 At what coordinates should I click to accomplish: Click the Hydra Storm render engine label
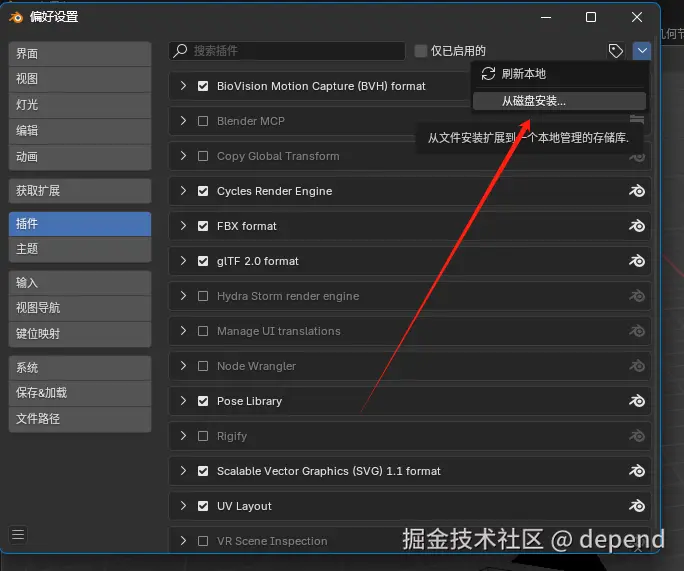pyautogui.click(x=288, y=296)
